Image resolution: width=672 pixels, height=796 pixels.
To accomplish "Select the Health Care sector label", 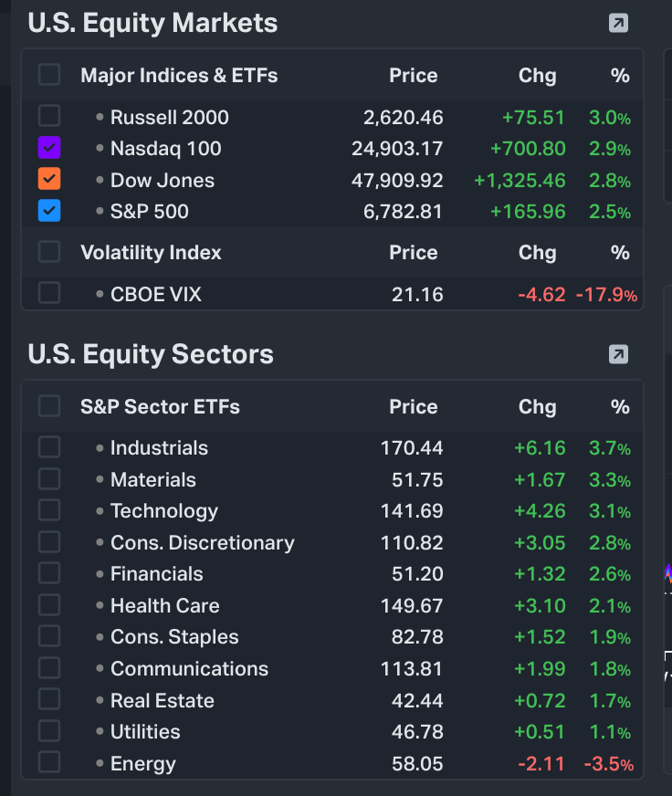I will coord(164,606).
